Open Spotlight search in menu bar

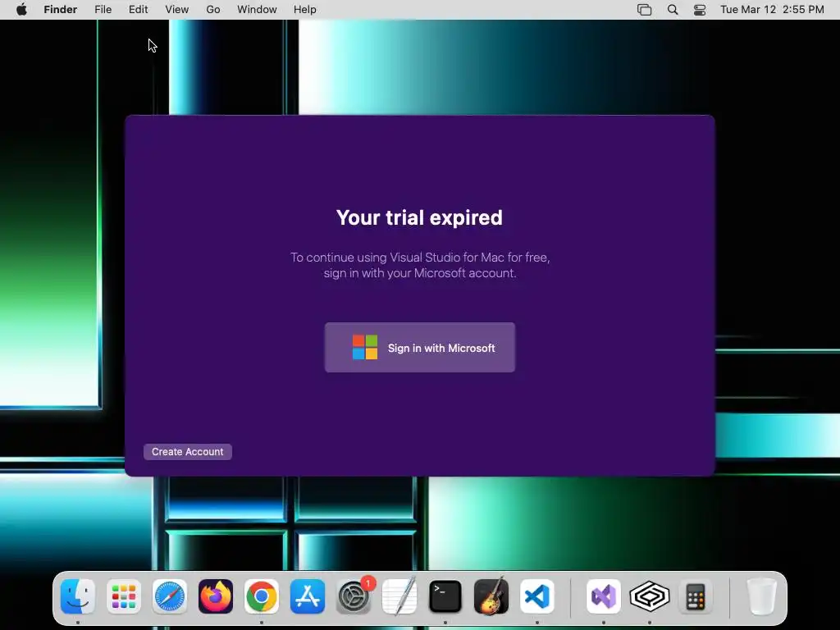(x=673, y=10)
